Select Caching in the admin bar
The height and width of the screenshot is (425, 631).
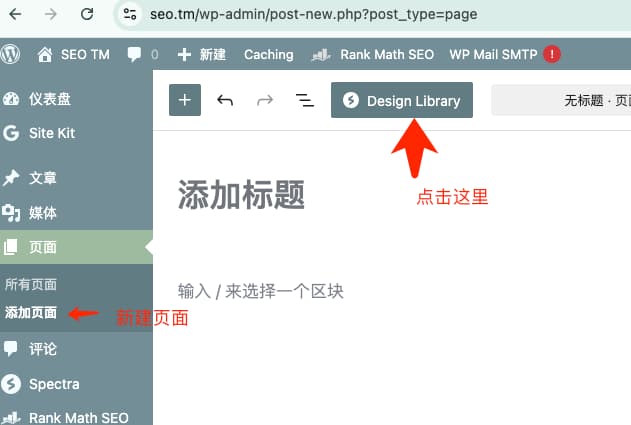(268, 54)
